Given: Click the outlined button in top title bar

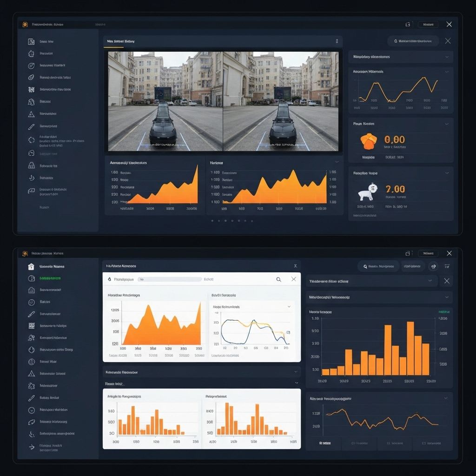Looking at the screenshot, I should tap(428, 24).
